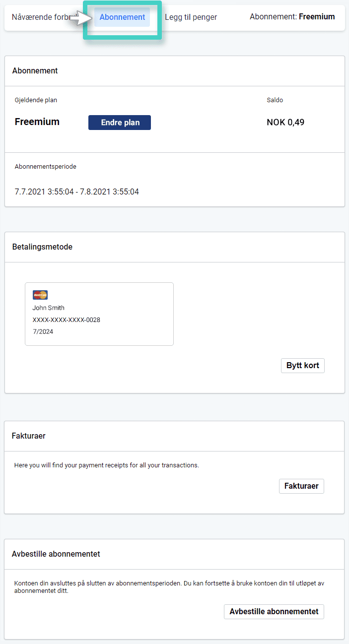Click the Gjeldende plan label
349x644 pixels.
[x=36, y=100]
